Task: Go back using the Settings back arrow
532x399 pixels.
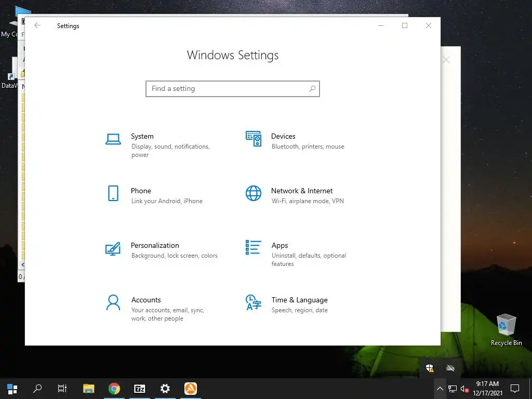Action: click(x=37, y=25)
